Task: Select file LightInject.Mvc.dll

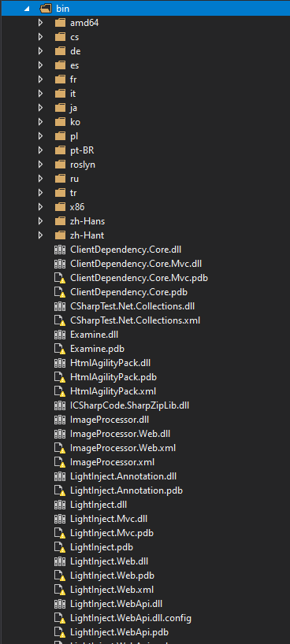Action: [109, 519]
